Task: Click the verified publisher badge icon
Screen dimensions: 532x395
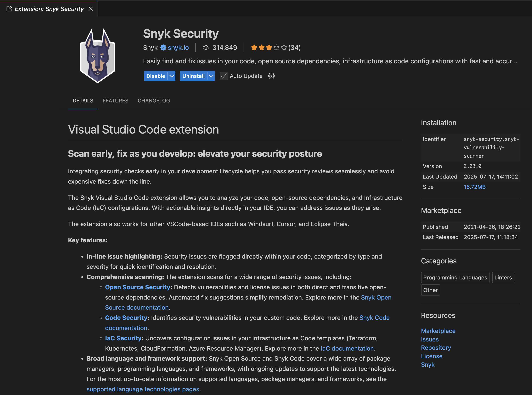Action: click(163, 48)
